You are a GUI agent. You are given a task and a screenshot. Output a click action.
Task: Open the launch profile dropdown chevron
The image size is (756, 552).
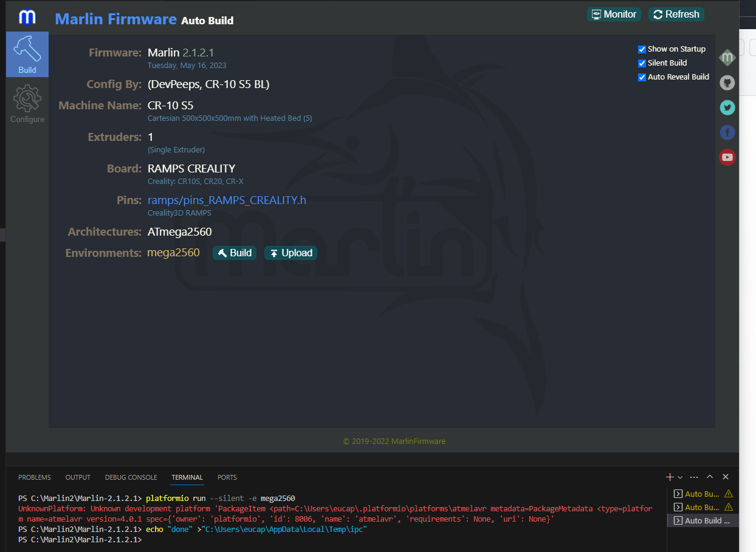tap(680, 477)
